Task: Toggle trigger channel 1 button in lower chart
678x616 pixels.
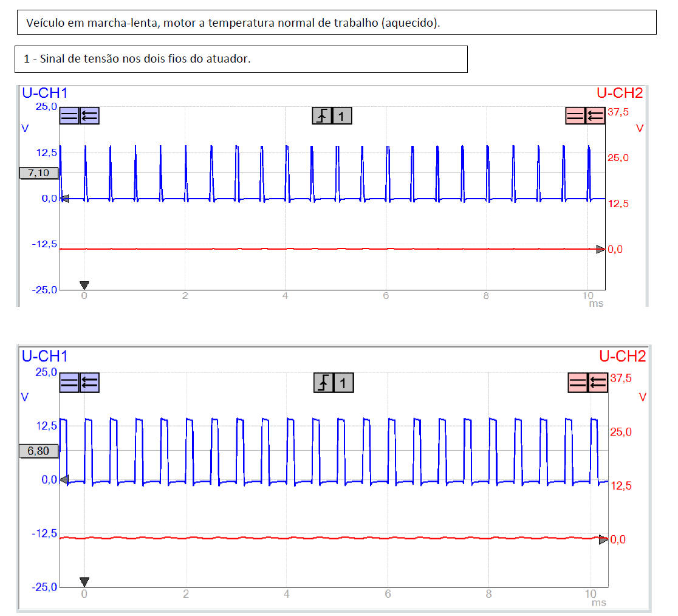Action: [x=343, y=383]
